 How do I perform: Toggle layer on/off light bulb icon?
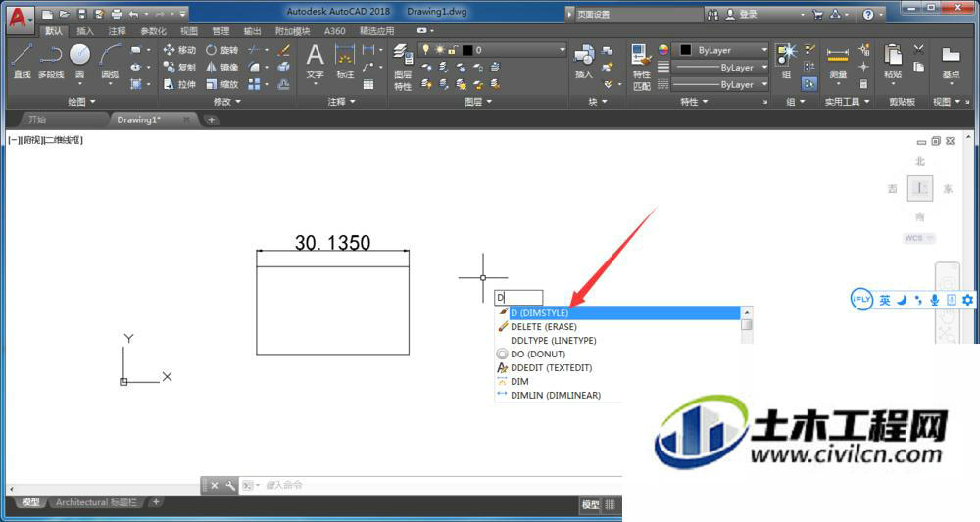click(425, 49)
